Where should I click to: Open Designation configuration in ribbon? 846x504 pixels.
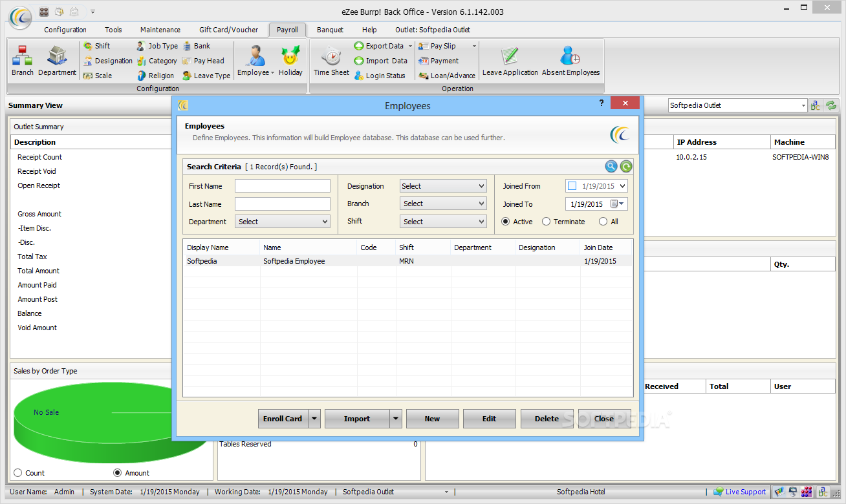click(x=107, y=61)
